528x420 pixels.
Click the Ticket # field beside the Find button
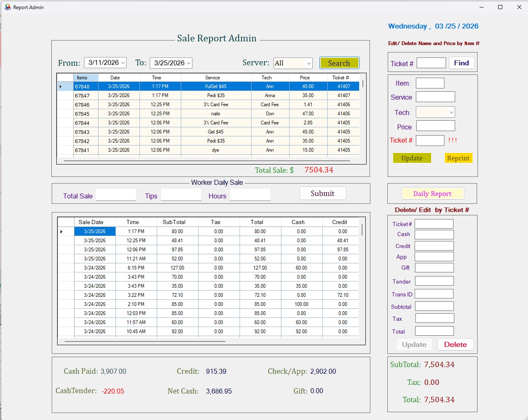(431, 62)
